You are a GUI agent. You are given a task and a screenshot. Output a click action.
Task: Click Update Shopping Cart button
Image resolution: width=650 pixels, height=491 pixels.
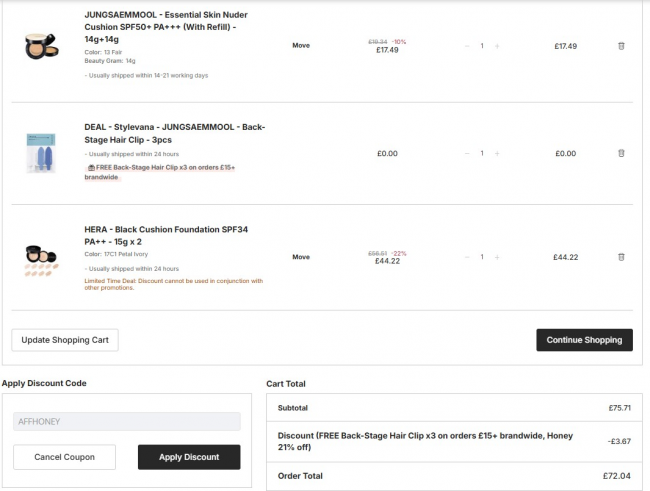pyautogui.click(x=65, y=340)
